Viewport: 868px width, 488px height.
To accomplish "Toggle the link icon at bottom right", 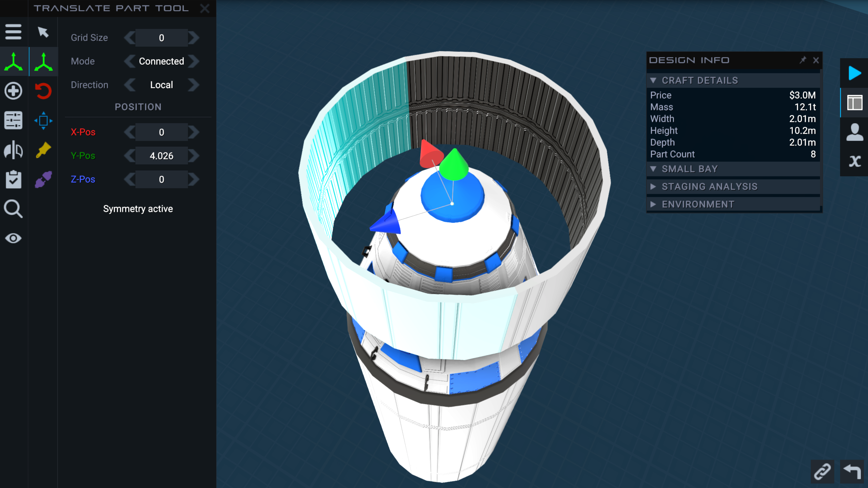I will click(x=822, y=472).
